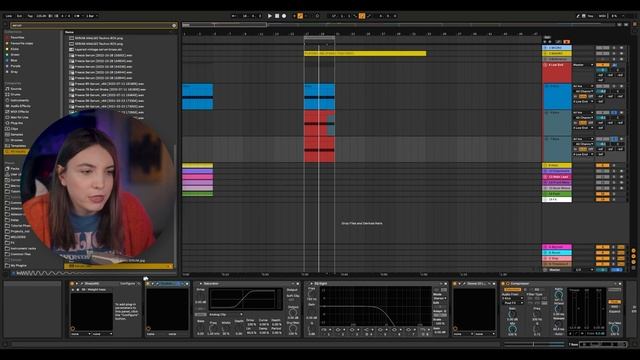Click the Link button in top bar
The image size is (640, 360).
(x=9, y=16)
